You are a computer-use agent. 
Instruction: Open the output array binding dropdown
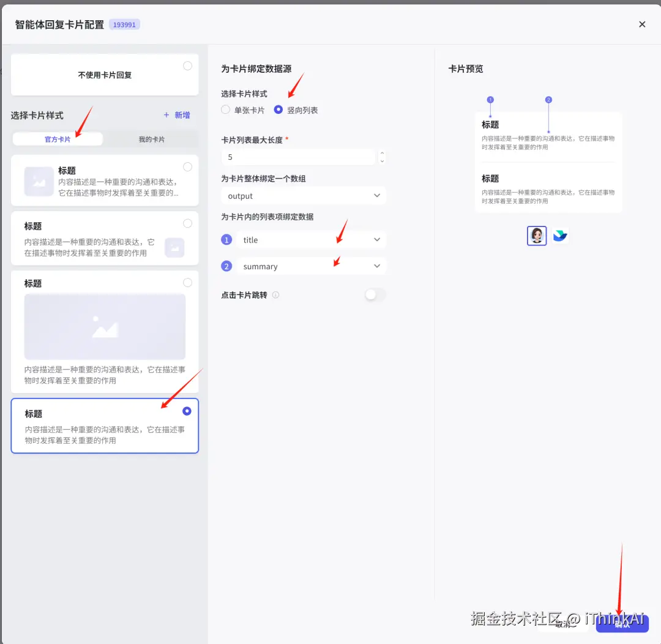pos(303,196)
